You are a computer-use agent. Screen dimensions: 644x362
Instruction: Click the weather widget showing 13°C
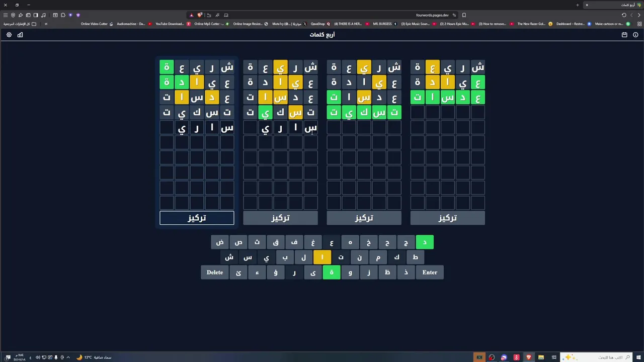[94, 357]
